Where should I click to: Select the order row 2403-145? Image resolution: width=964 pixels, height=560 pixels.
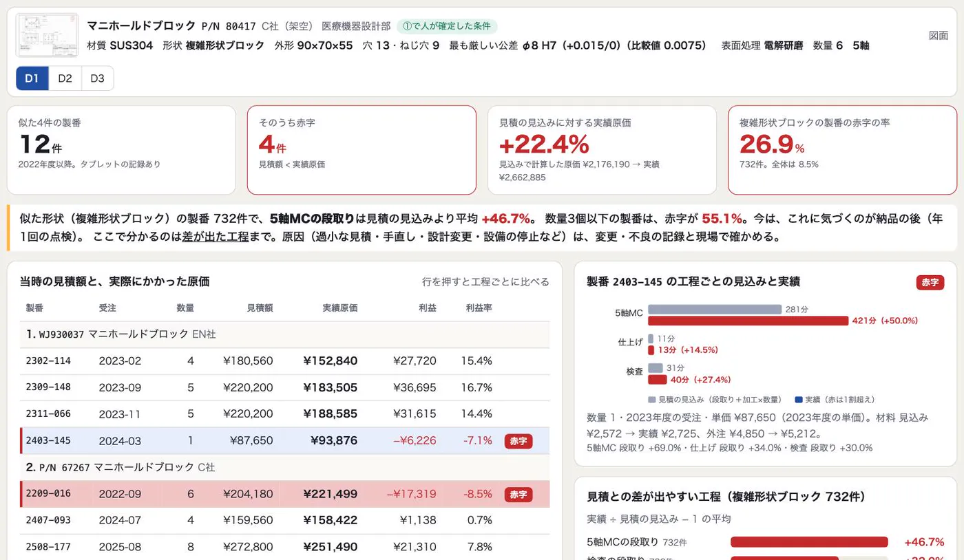285,440
